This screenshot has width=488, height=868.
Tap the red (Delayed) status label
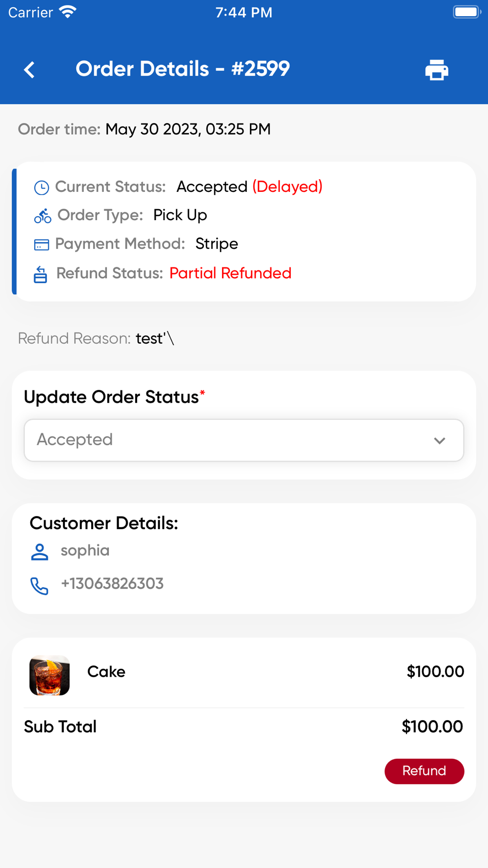pos(287,187)
